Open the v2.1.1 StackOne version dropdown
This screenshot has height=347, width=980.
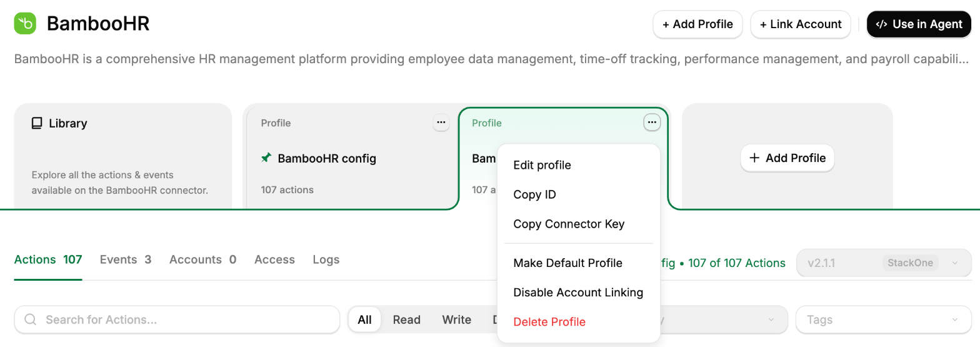(884, 263)
